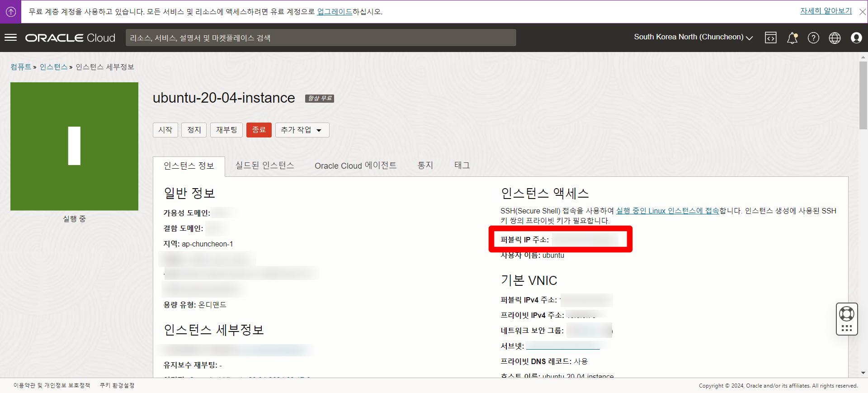This screenshot has height=393, width=868.
Task: Click the 실행 중 status label
Action: tap(74, 219)
